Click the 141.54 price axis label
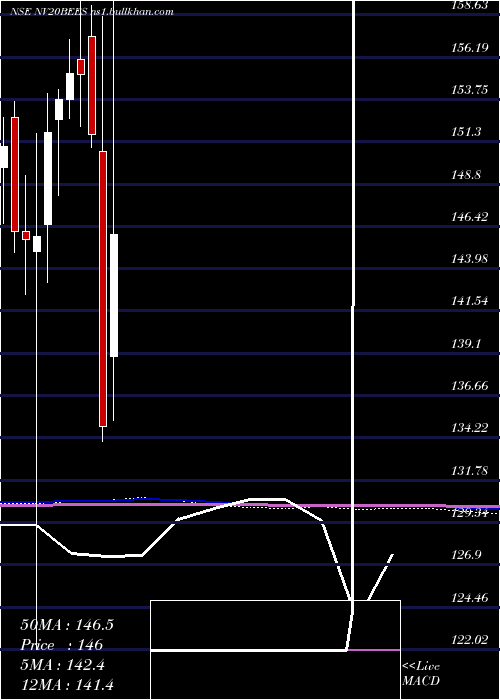 [470, 301]
